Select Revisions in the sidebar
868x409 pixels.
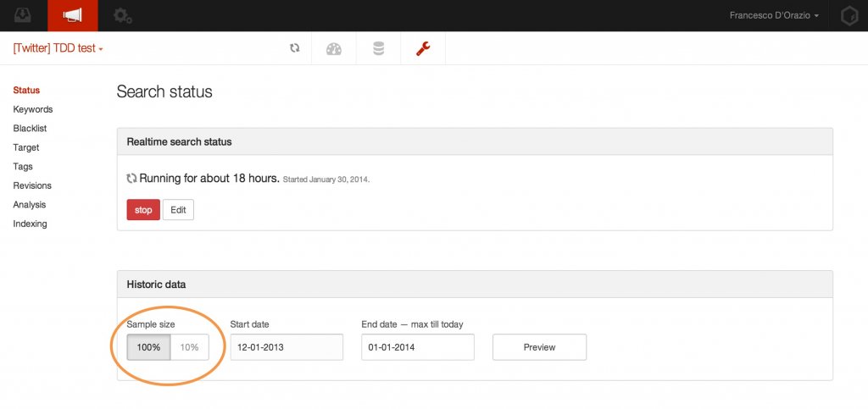(32, 185)
